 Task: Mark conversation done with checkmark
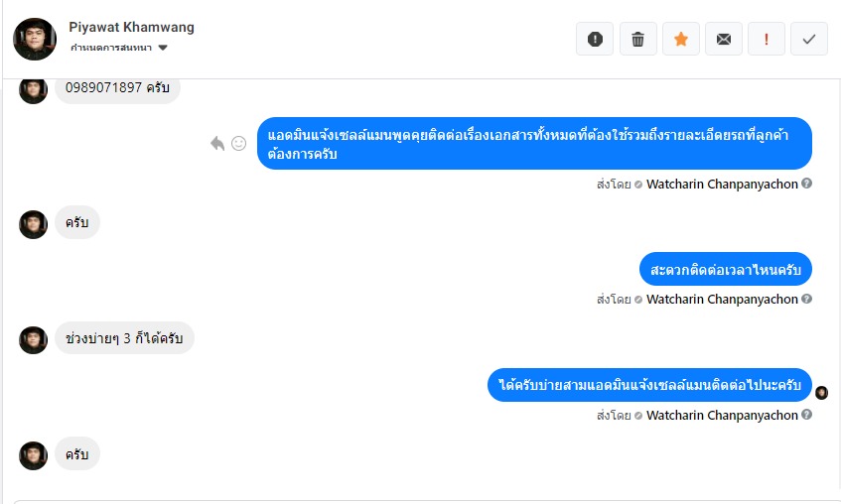click(808, 39)
